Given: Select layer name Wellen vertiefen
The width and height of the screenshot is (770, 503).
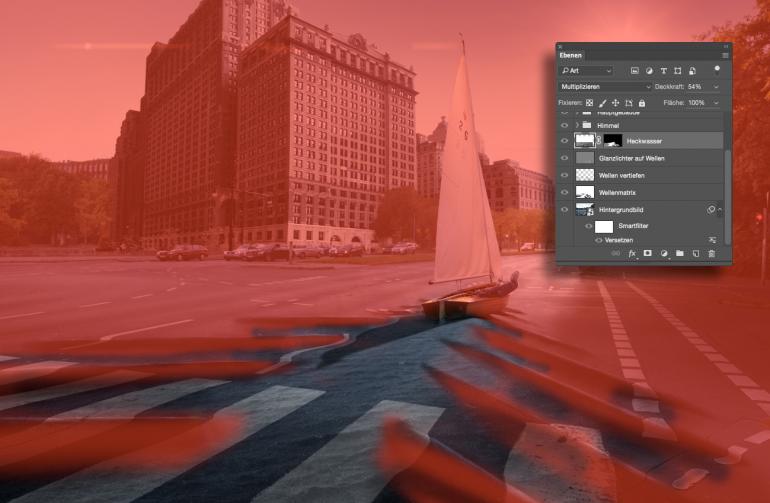Looking at the screenshot, I should click(x=622, y=175).
